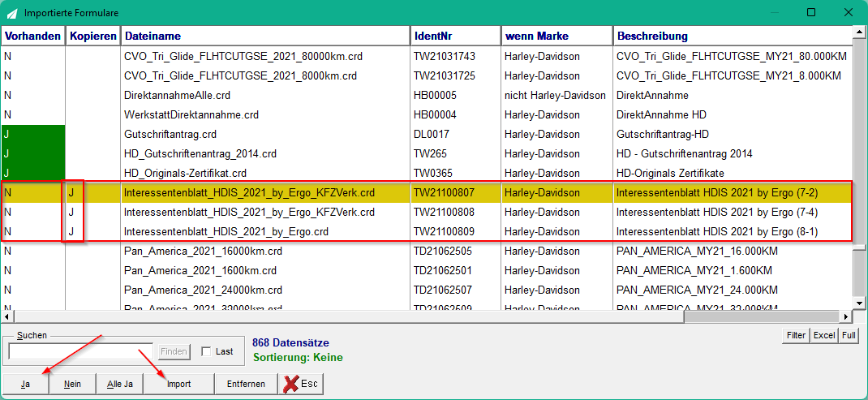The height and width of the screenshot is (400, 868).
Task: Select WerkstattDirektannahme.crd file name
Action: tap(191, 115)
